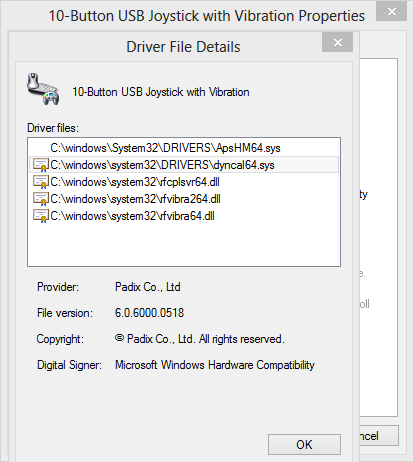Click Cancel in the Properties window
This screenshot has width=414, height=462.
coord(379,436)
